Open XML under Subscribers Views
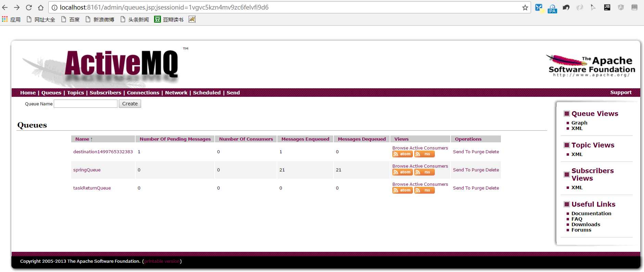This screenshot has width=644, height=272. click(x=577, y=187)
